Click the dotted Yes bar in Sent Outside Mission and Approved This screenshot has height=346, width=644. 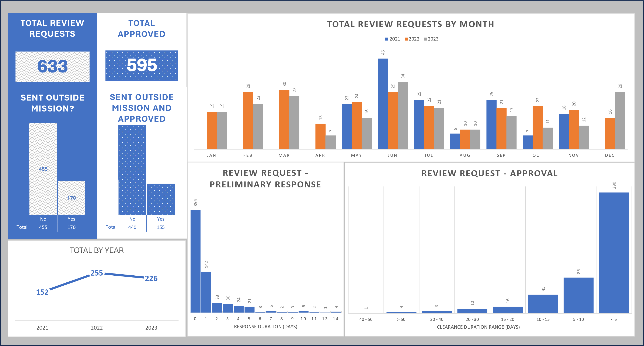coord(161,199)
